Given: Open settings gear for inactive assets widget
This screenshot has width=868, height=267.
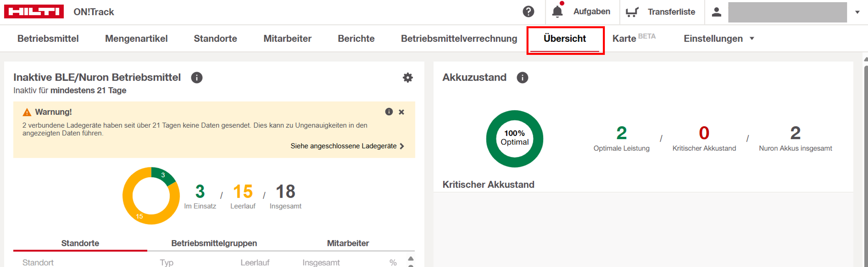Looking at the screenshot, I should coord(408,78).
